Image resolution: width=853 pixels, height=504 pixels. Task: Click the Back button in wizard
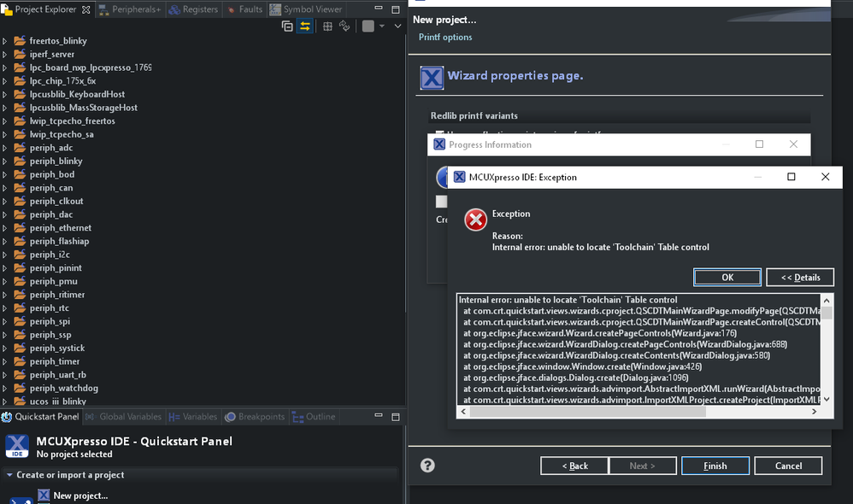[574, 466]
